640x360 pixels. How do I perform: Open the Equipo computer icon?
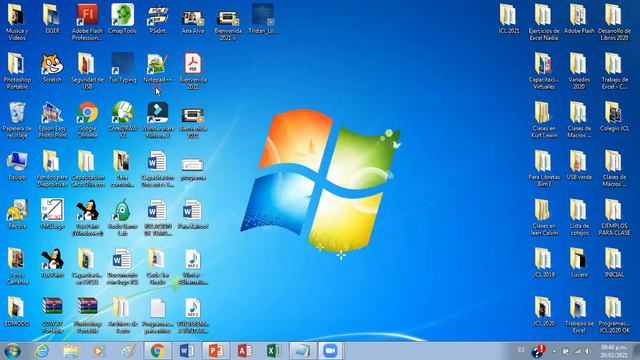(17, 166)
